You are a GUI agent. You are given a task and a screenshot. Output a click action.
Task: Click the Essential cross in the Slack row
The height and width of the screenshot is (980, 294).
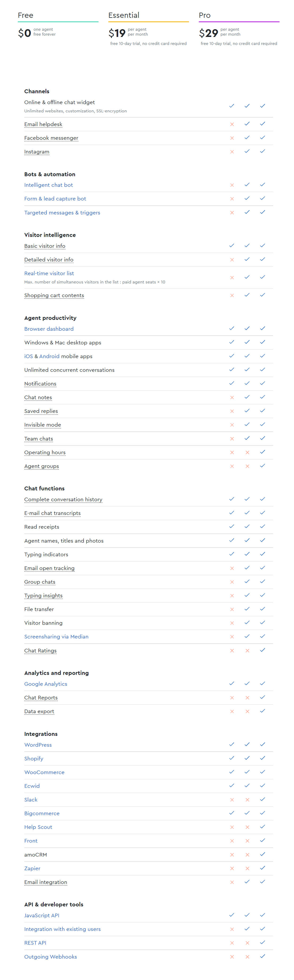click(x=247, y=800)
